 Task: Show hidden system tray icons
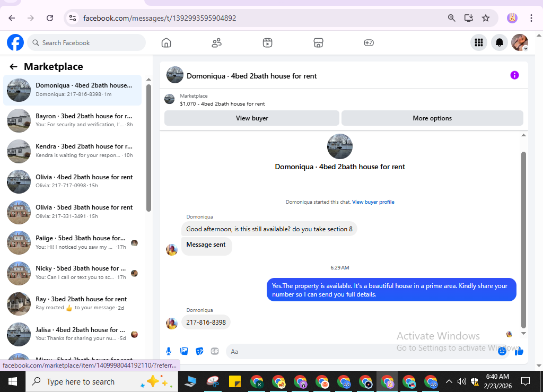(x=449, y=381)
